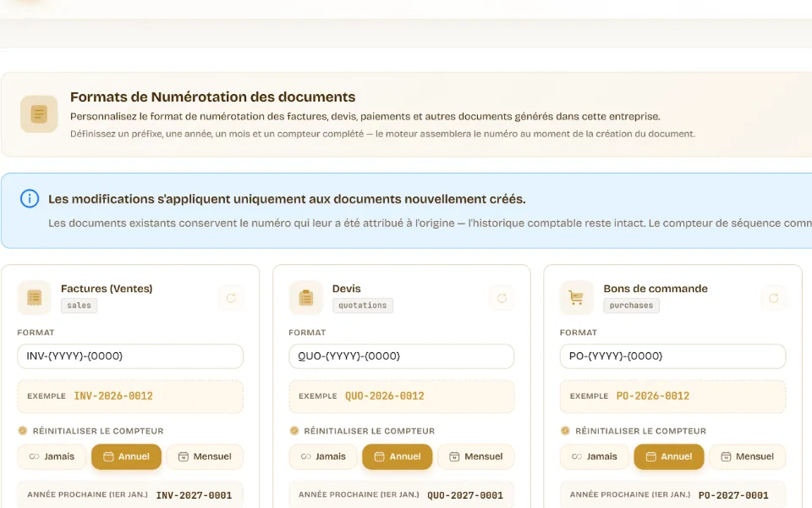
Task: Click the 'Formats de Numérotation des documents' heading
Action: point(213,97)
